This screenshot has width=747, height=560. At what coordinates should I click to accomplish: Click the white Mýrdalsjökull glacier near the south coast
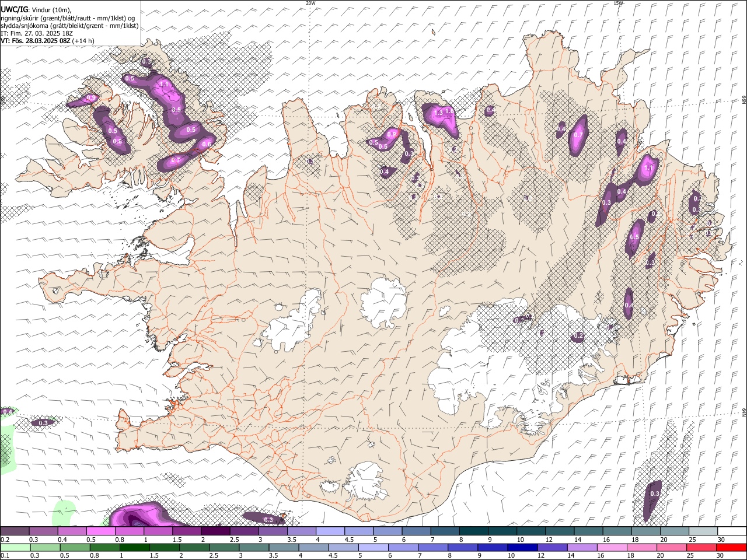[366, 481]
